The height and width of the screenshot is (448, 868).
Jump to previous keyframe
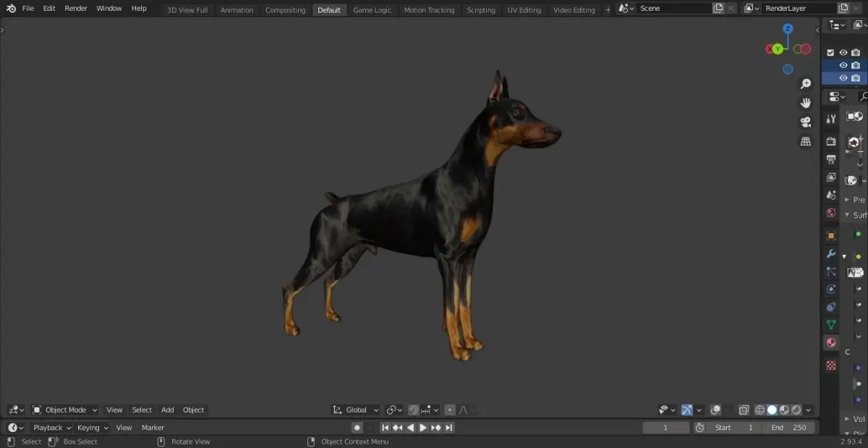tap(398, 428)
